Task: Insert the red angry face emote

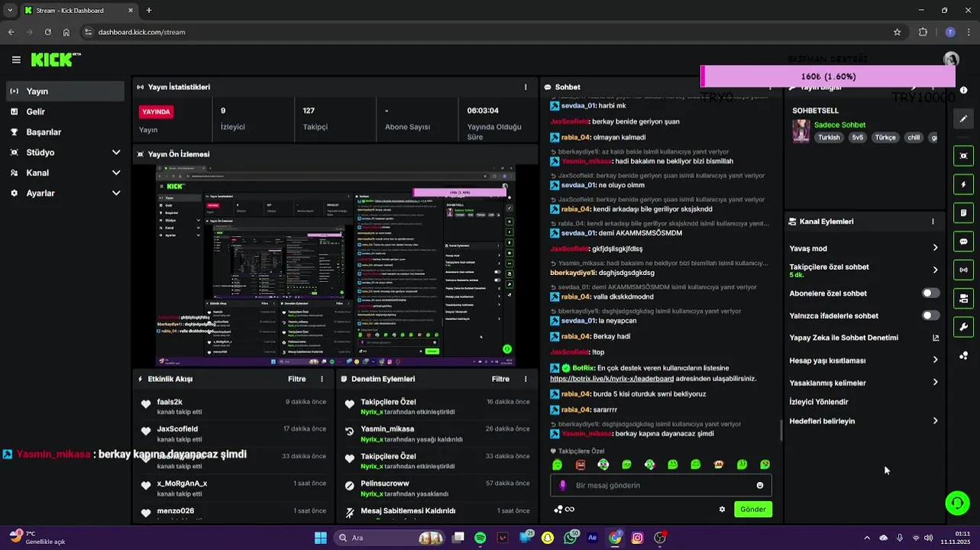Action: pos(581,464)
